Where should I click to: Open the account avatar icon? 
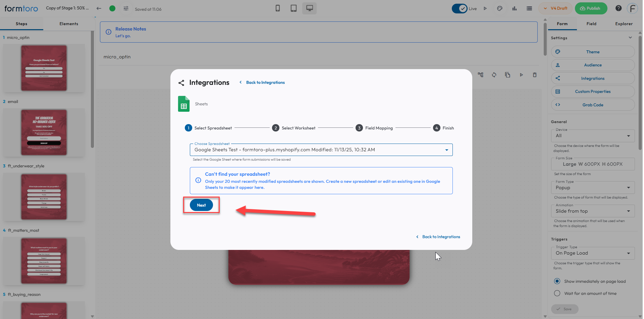[x=632, y=8]
